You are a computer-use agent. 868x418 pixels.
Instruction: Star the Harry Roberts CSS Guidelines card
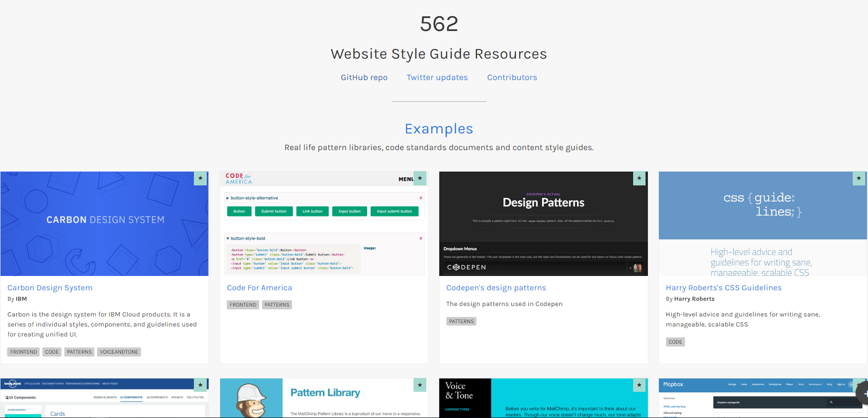pyautogui.click(x=859, y=178)
